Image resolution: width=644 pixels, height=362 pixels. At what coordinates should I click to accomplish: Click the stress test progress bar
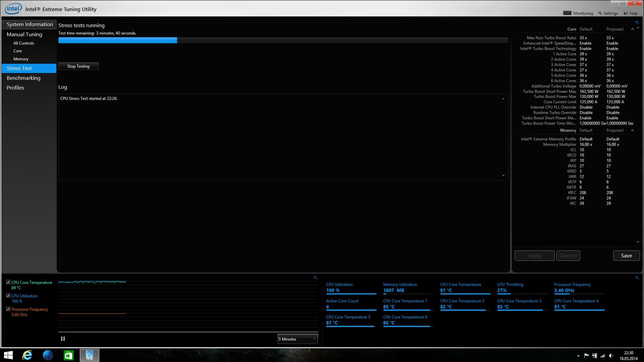[x=283, y=40]
